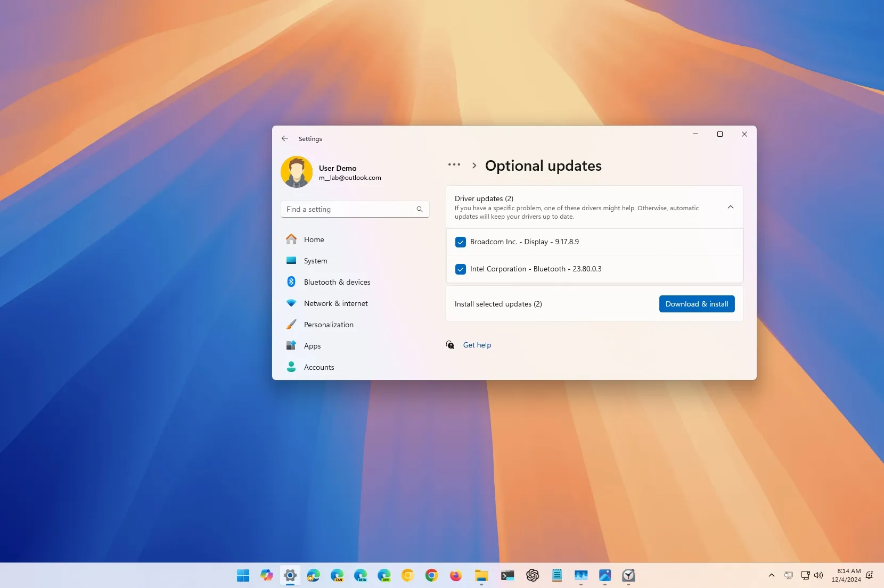Click the Optional updates heading
884x588 pixels.
[542, 165]
